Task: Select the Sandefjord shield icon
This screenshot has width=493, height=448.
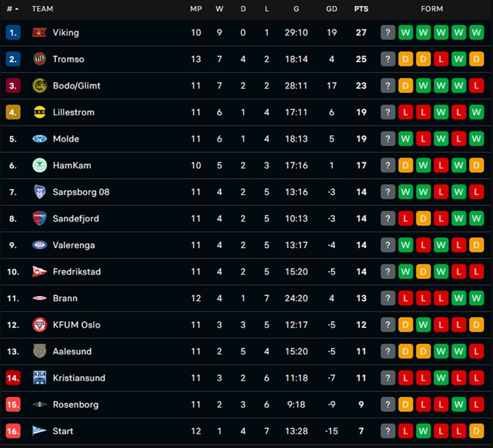Action: point(40,218)
